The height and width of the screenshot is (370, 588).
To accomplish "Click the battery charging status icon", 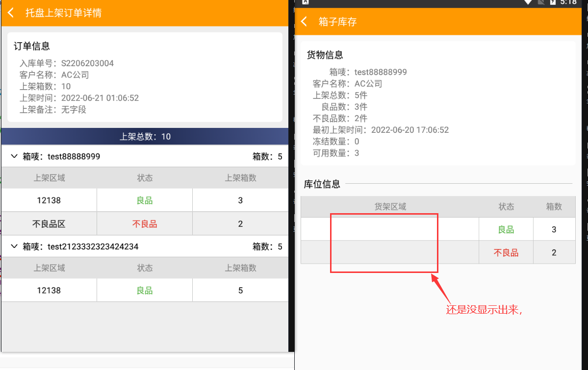I will 552,2.
